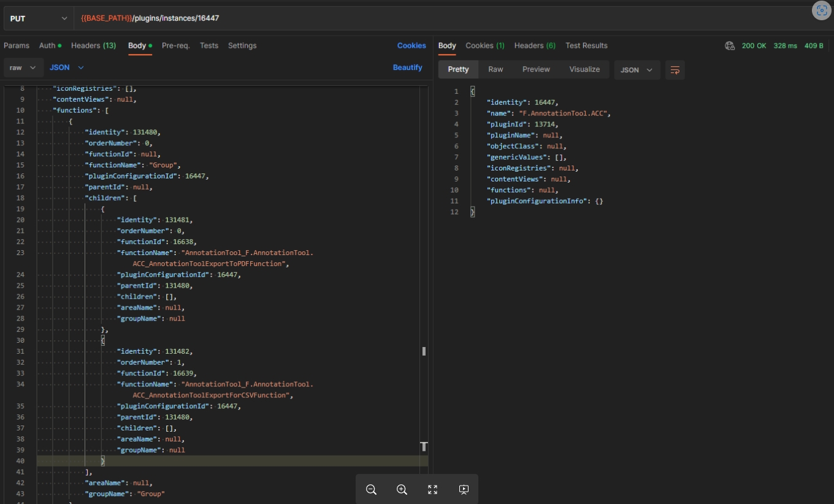Click the wrap lines icon in response
Screen dimensions: 834x504
coord(675,70)
